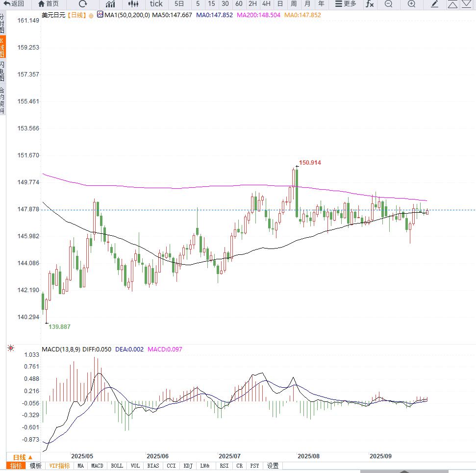Screen dimensions: 476x473
Task: Refresh the chart with the reload icon
Action: [x=83, y=3]
